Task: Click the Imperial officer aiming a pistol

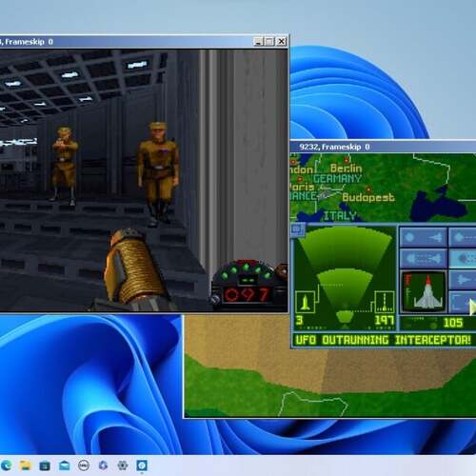Action: tap(65, 165)
